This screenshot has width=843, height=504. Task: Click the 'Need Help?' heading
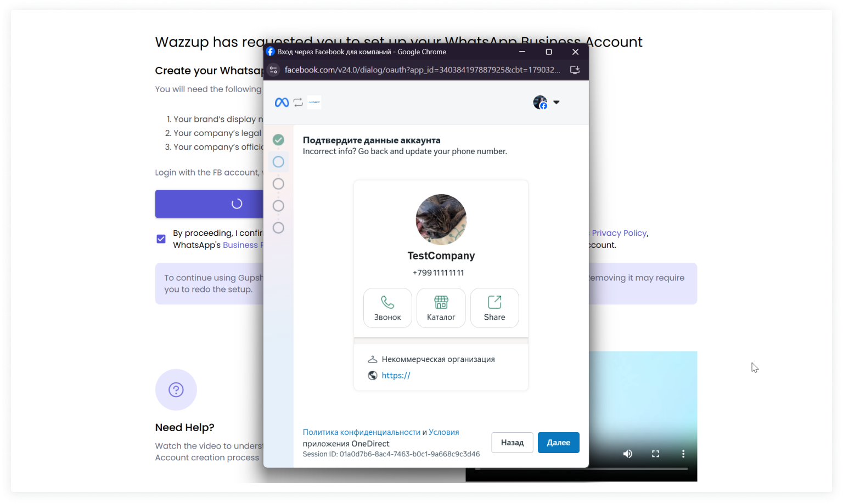185,428
